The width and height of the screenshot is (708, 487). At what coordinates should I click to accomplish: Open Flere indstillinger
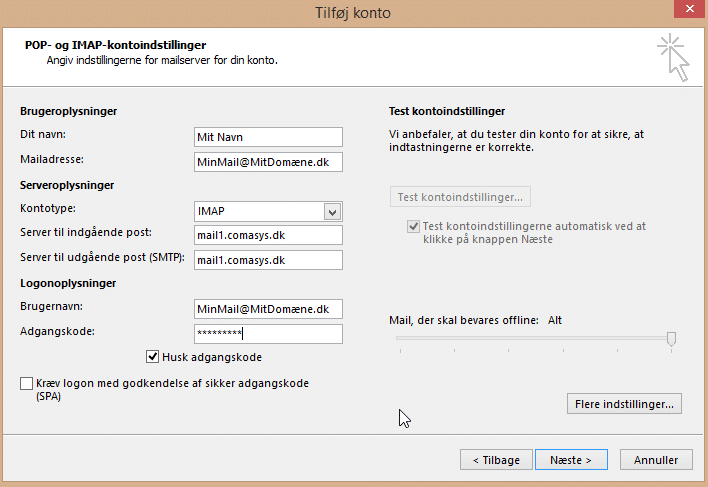[x=624, y=404]
